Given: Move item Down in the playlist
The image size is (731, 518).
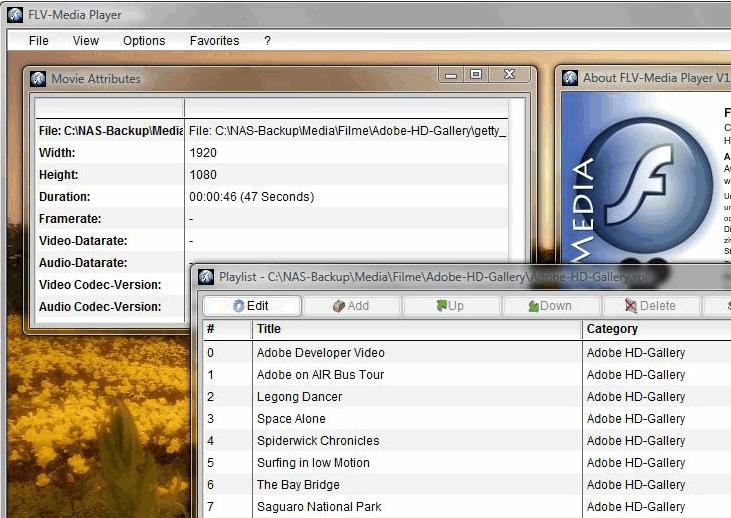Looking at the screenshot, I should 551,306.
